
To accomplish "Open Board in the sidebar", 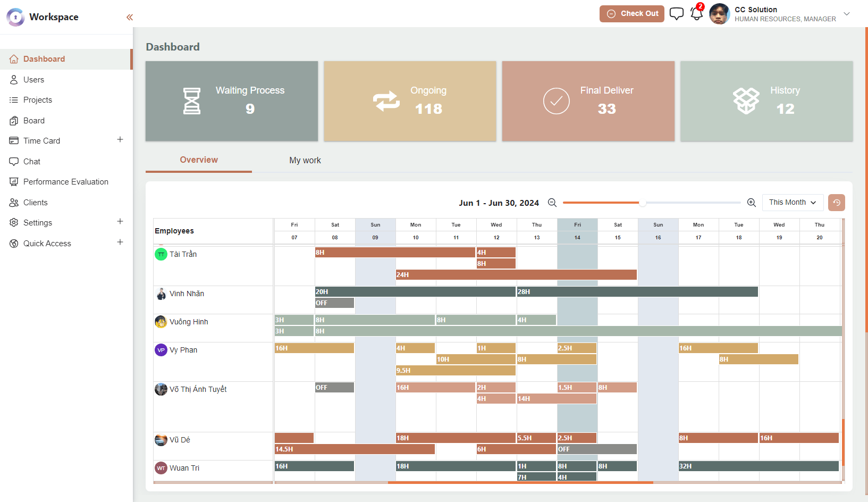I will coord(66,121).
